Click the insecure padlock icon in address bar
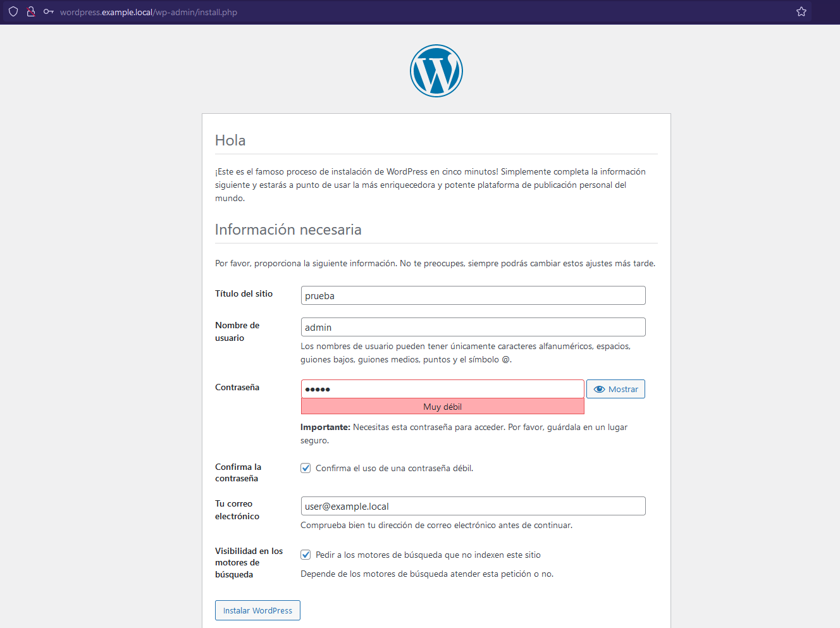Screen dimensions: 840x628 pos(30,11)
